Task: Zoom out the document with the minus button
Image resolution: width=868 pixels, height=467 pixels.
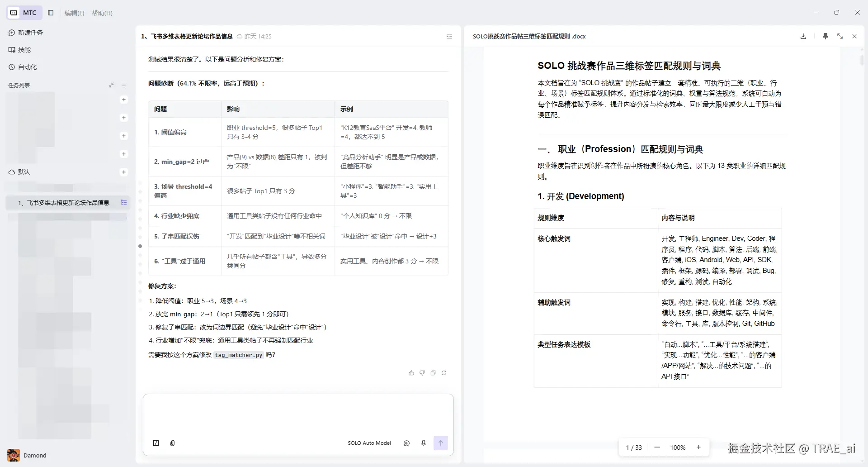Action: pyautogui.click(x=657, y=447)
